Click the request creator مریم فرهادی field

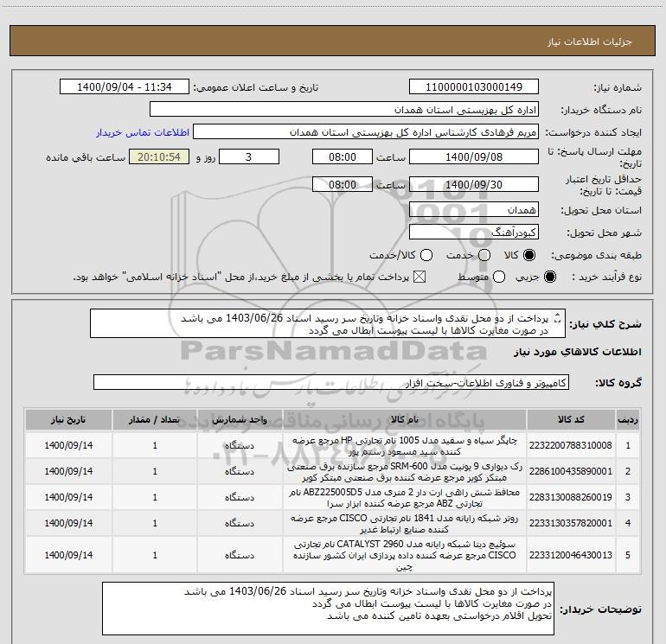pos(366,132)
